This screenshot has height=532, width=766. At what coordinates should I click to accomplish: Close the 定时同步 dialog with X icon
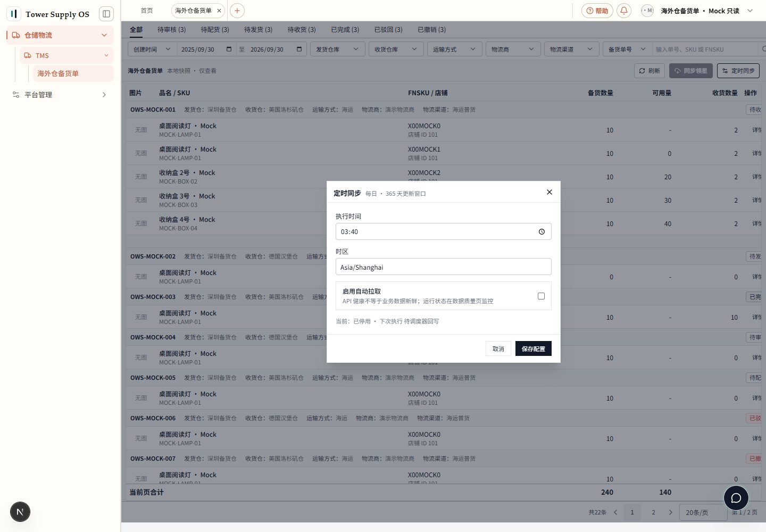(x=549, y=192)
